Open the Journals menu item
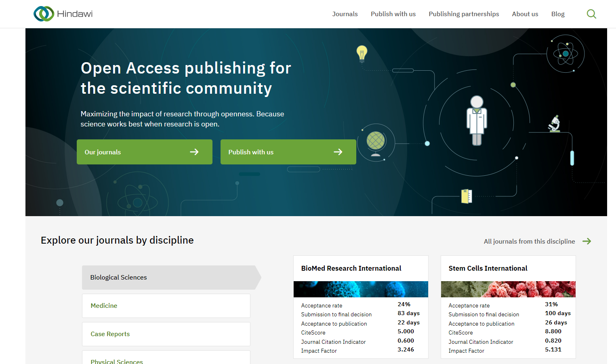616x364 pixels. coord(345,13)
